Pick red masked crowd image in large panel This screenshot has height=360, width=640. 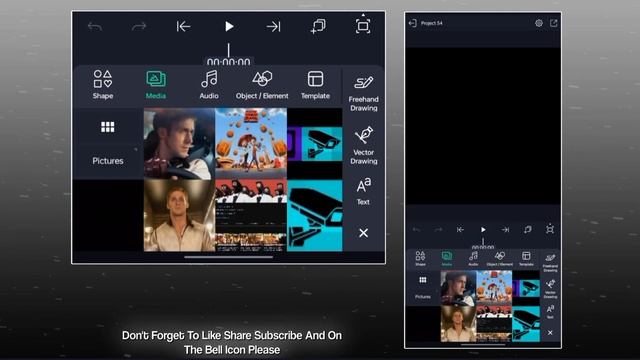(x=251, y=216)
